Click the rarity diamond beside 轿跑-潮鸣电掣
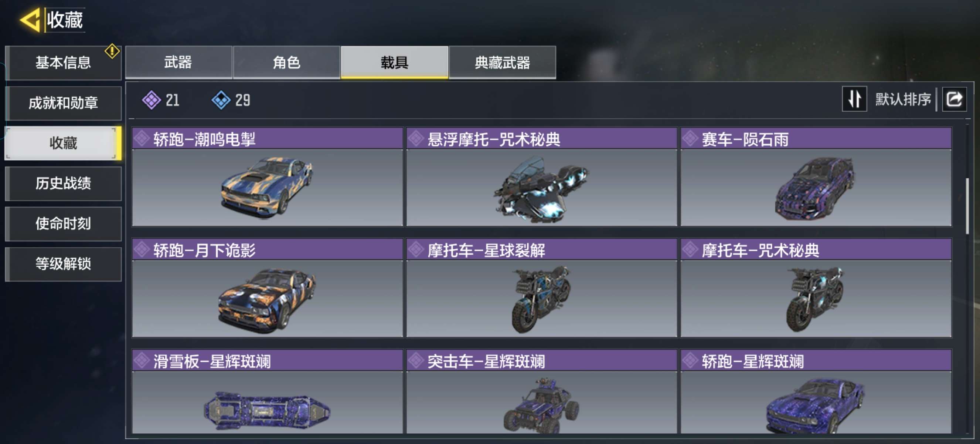This screenshot has height=444, width=980. coord(142,139)
